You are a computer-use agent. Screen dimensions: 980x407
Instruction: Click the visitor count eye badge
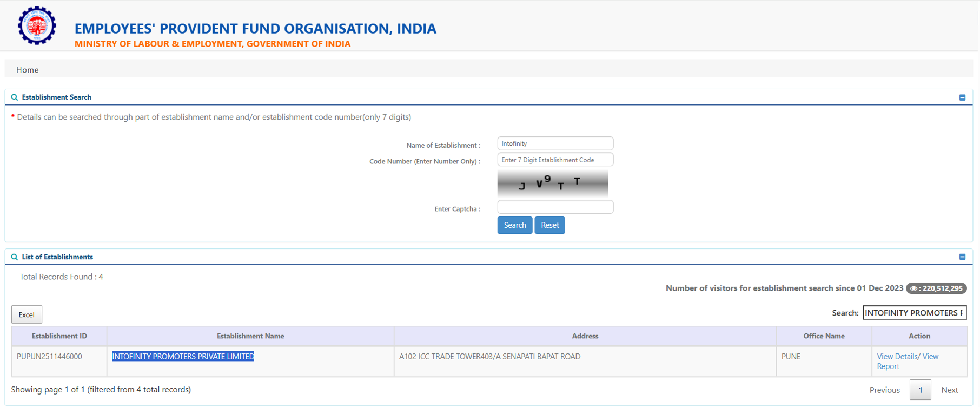tap(936, 288)
